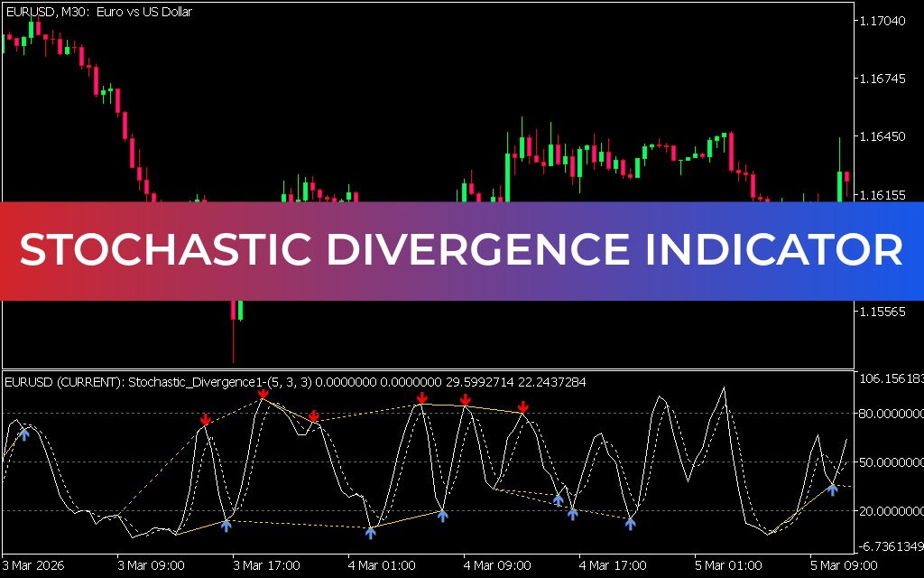Click the red arrow above the highest stochastic peak
The image size is (924, 578).
pyautogui.click(x=263, y=396)
